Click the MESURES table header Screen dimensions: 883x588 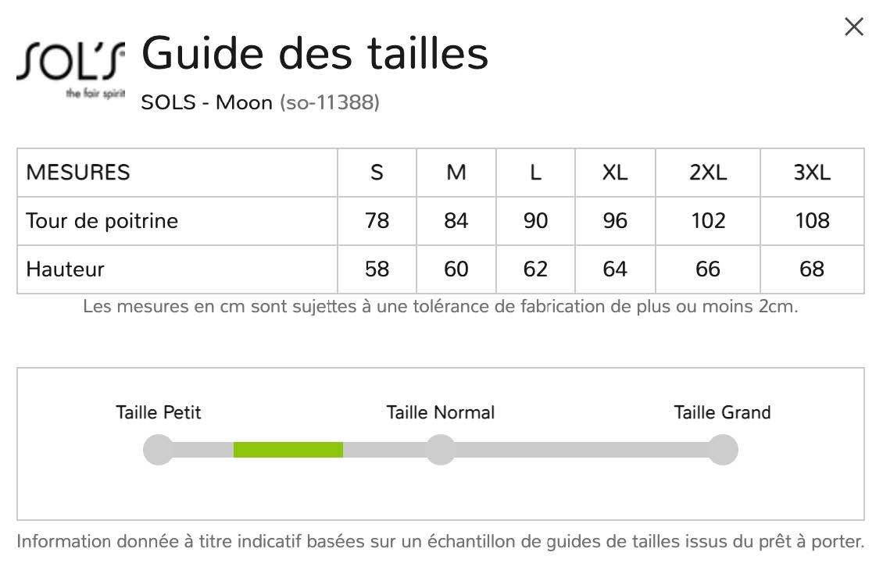coord(78,173)
